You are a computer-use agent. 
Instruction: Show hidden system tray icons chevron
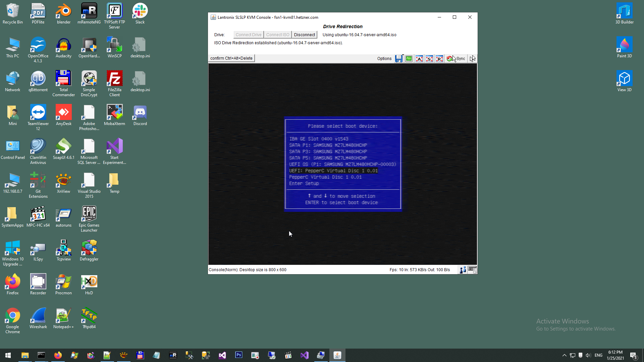(564, 355)
